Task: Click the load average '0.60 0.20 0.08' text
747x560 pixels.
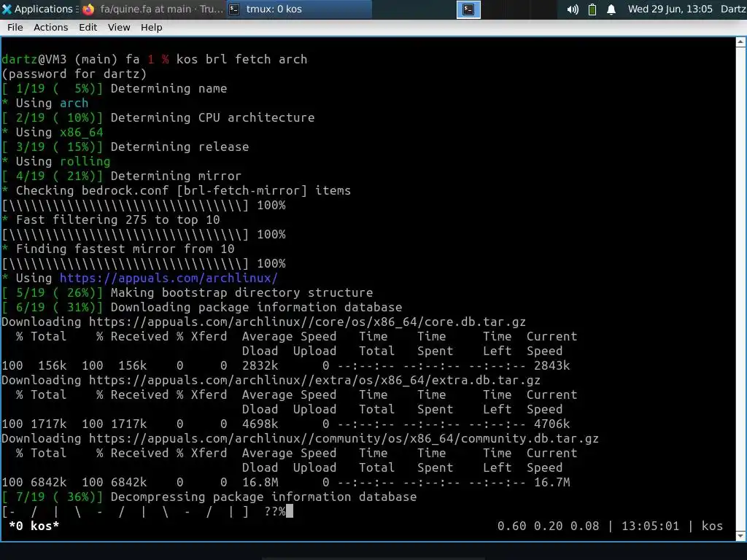Action: click(x=548, y=526)
